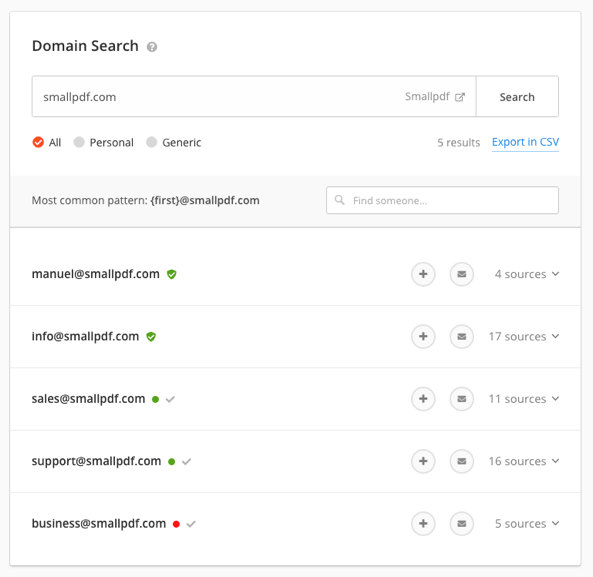Click red confidence dot for business@smallpdf.com
Image resolution: width=593 pixels, height=577 pixels.
click(x=176, y=524)
